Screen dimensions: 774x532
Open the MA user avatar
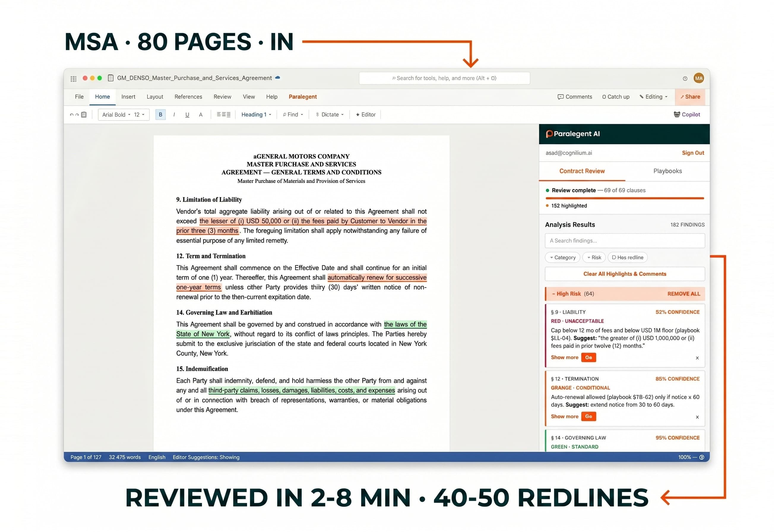click(699, 78)
